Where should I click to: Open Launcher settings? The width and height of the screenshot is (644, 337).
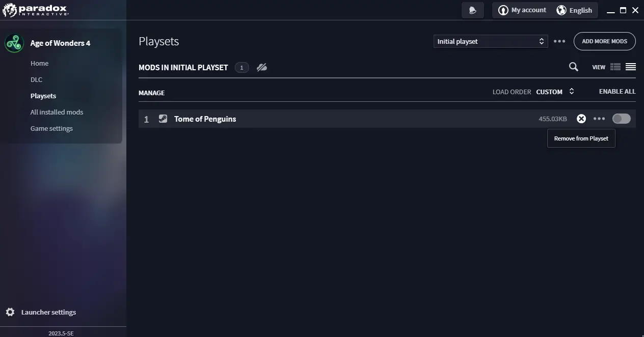(x=41, y=312)
